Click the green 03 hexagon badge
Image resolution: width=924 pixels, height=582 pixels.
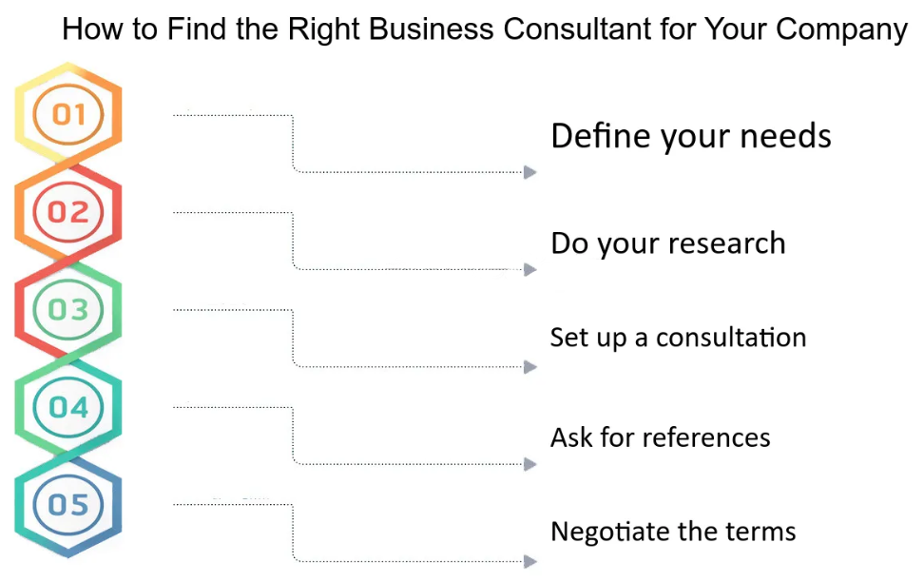68,309
